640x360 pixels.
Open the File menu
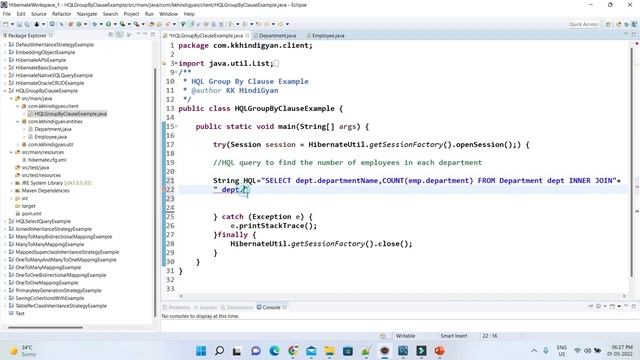[7, 14]
